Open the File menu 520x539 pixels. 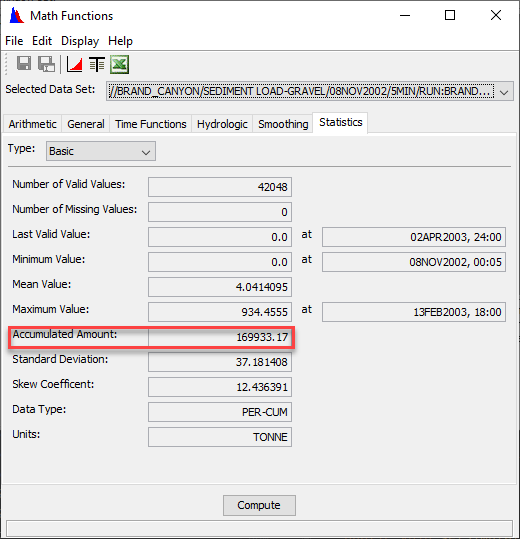point(14,41)
